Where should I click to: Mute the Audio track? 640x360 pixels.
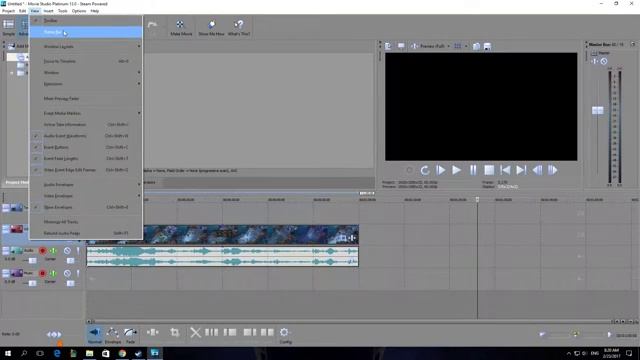pos(67,251)
